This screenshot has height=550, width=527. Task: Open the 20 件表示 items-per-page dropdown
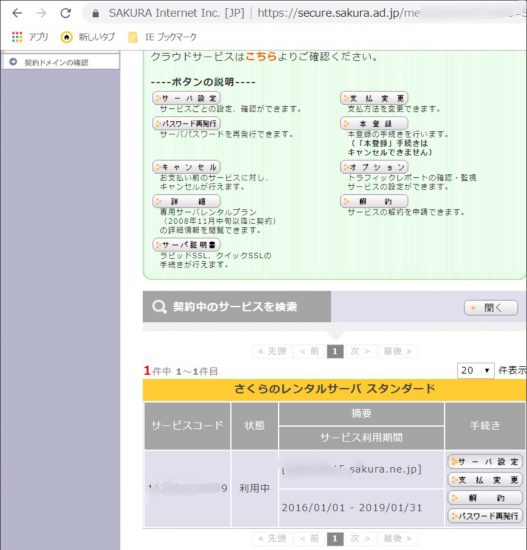[x=476, y=370]
